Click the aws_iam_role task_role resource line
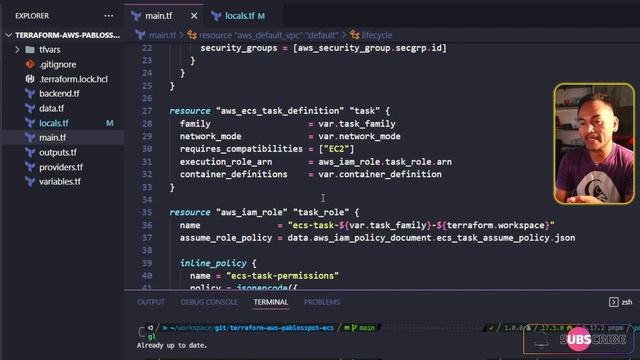Viewport: 640px width, 360px height. [x=264, y=212]
